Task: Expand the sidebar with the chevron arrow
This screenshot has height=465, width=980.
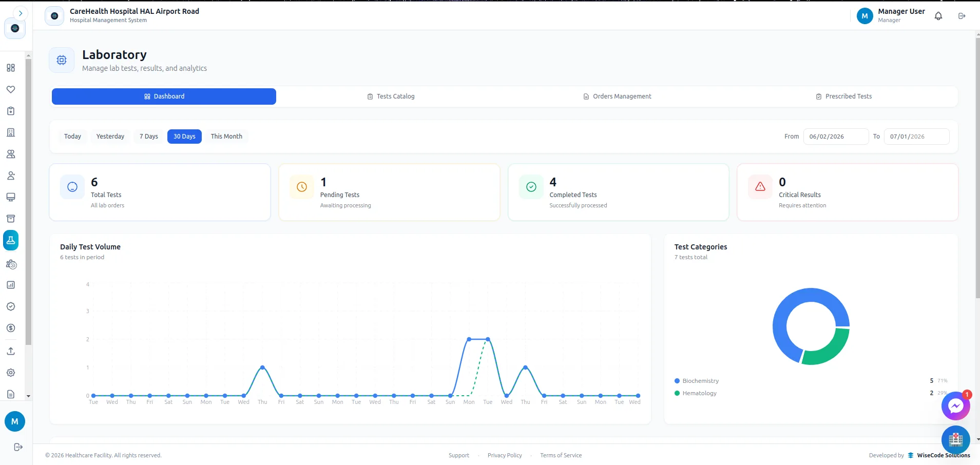Action: [21, 13]
